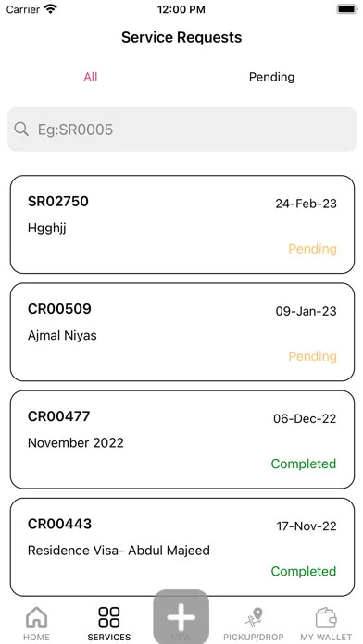The height and width of the screenshot is (644, 363).
Task: Open the Services grid icon
Action: (x=109, y=617)
